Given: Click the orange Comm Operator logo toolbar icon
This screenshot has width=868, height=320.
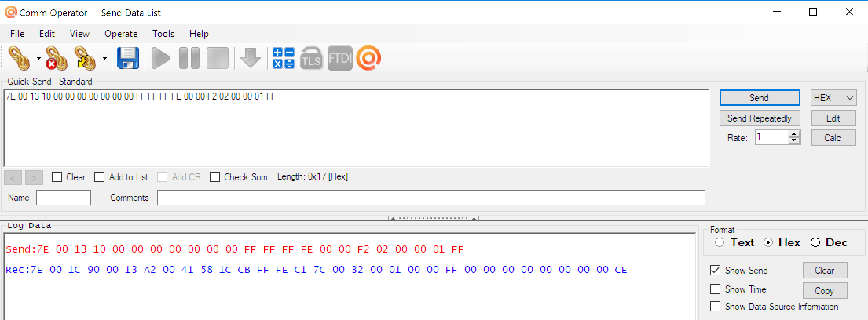Looking at the screenshot, I should pyautogui.click(x=368, y=58).
